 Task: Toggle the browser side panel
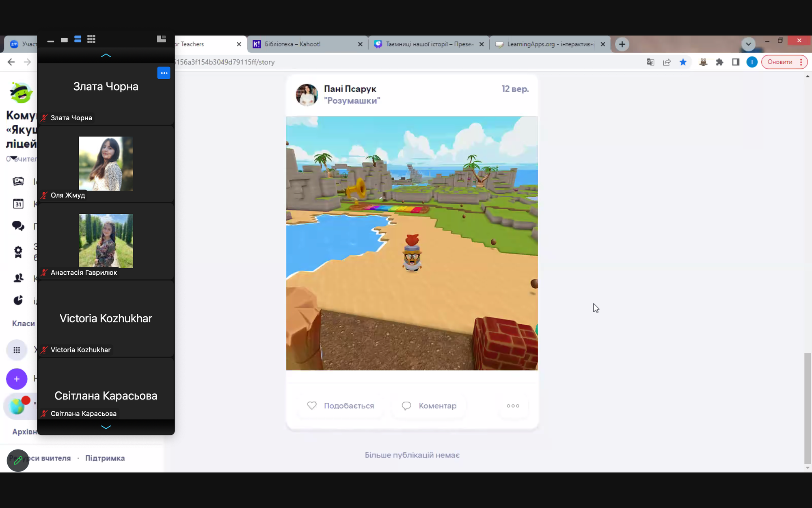click(736, 62)
